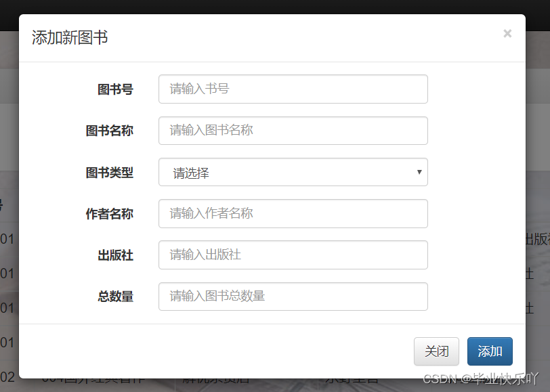
Task: Click the 图书类型 label
Action: click(x=110, y=173)
